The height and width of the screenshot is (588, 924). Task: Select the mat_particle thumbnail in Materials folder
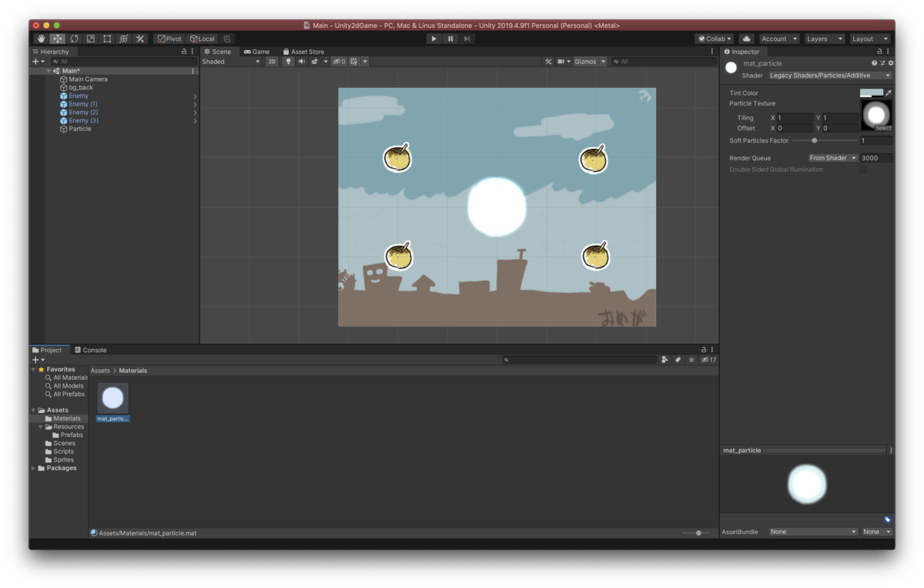112,398
